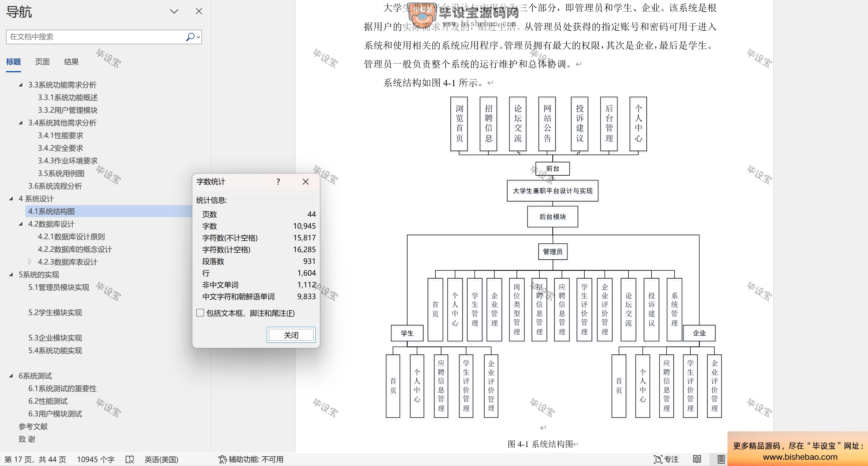868x466 pixels.
Task: Collapse the 6系统测试 heading
Action: (x=11, y=376)
